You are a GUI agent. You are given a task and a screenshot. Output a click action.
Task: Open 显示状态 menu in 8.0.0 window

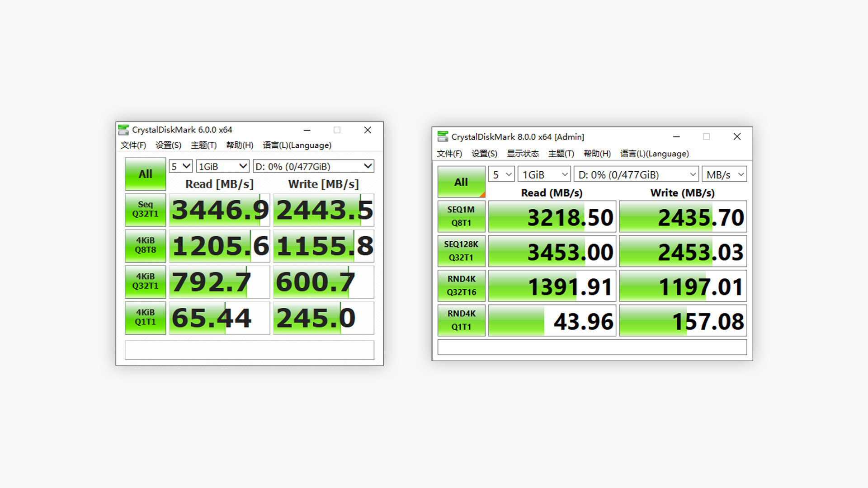pos(523,154)
